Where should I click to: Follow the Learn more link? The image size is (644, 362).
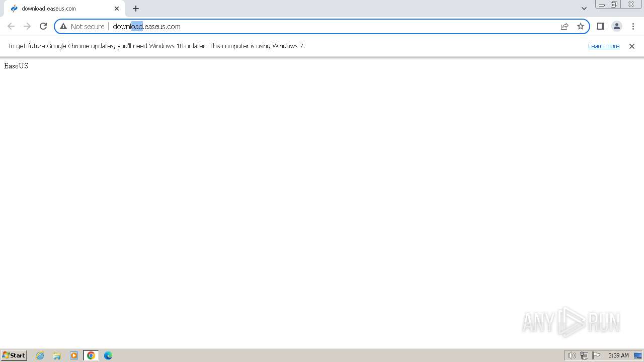604,46
